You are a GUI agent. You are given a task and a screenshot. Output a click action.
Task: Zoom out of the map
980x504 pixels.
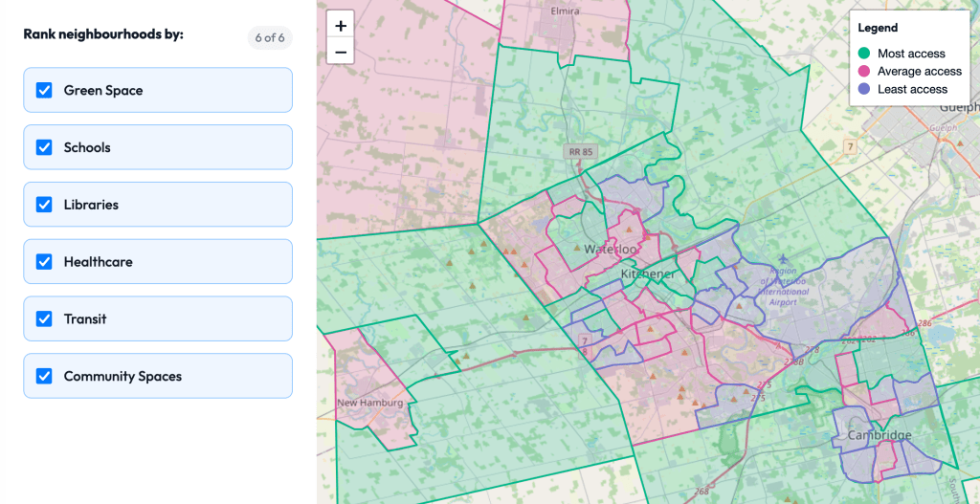point(341,51)
